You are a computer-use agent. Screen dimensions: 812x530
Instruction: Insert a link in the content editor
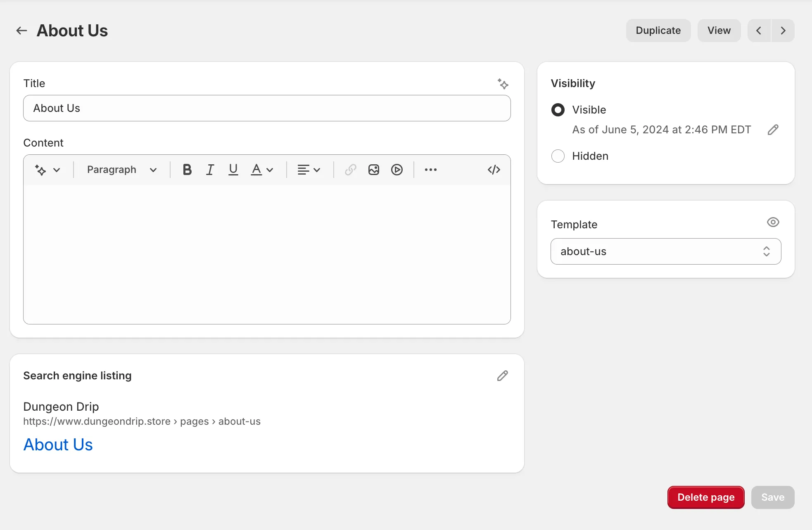[350, 169]
